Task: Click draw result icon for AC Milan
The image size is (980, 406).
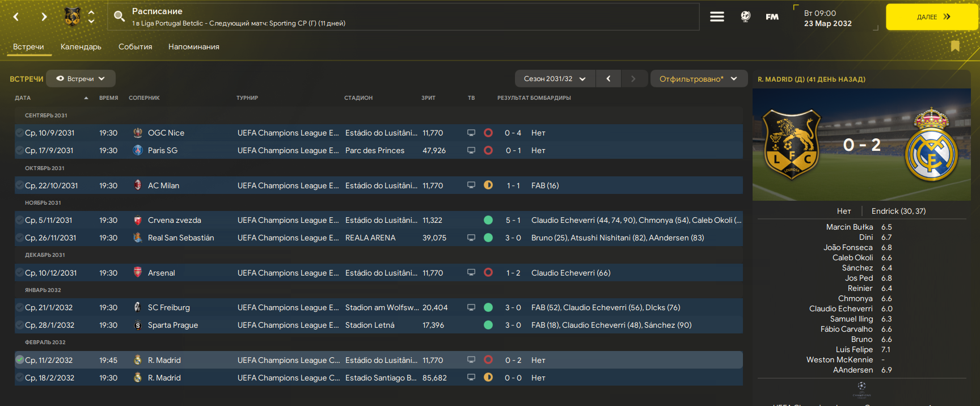Action: [x=488, y=185]
